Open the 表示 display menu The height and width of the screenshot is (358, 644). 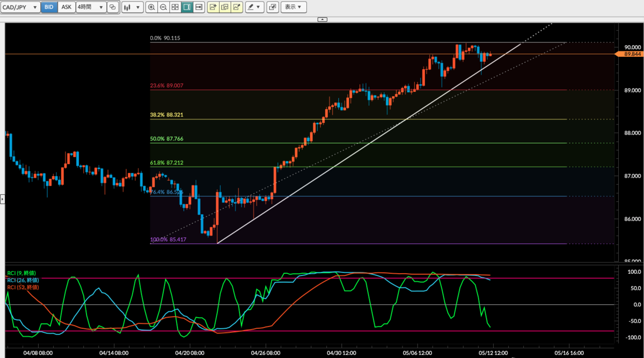(x=294, y=8)
